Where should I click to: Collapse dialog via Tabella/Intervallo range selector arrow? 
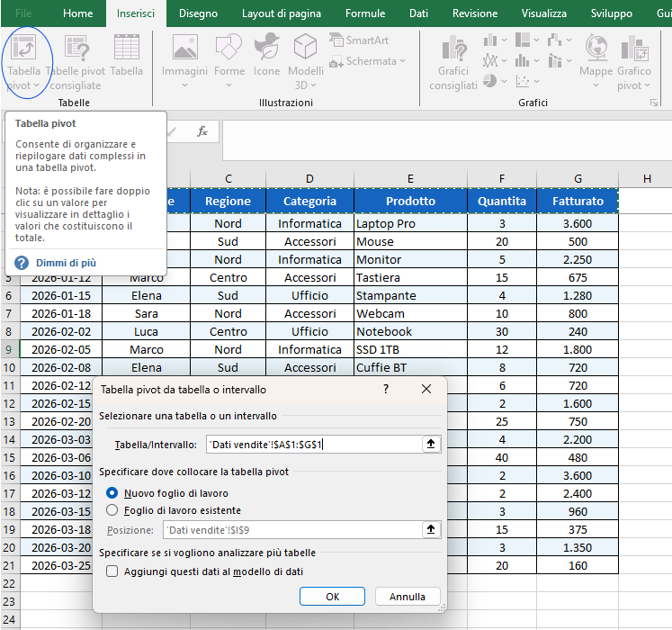(431, 444)
